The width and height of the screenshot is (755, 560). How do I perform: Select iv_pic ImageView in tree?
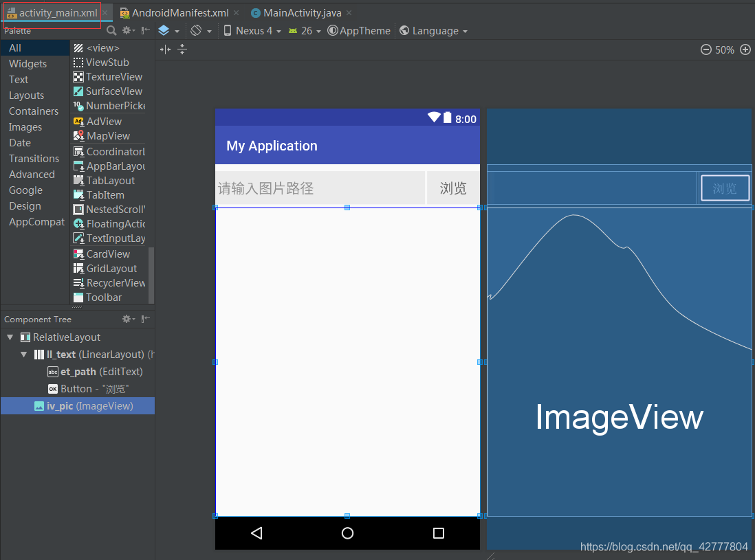pos(78,406)
